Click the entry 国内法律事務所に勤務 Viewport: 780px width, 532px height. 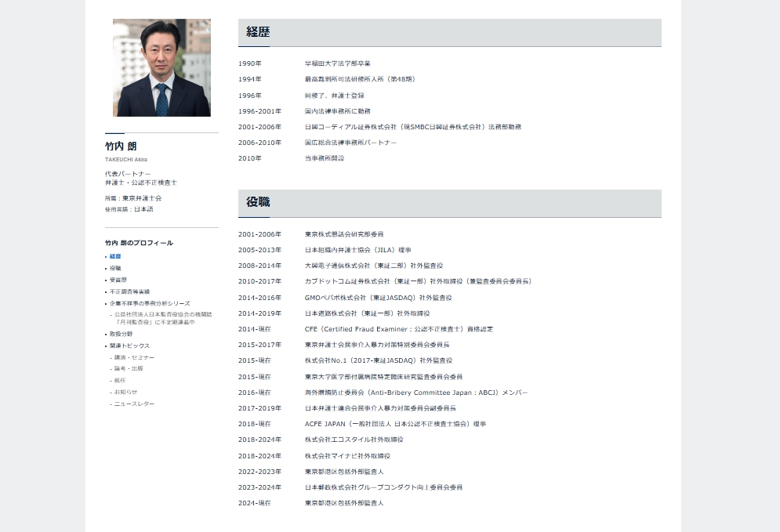pos(337,111)
